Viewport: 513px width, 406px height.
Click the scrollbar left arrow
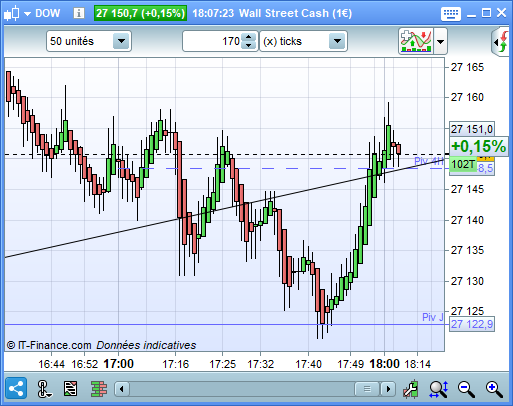click(x=122, y=389)
